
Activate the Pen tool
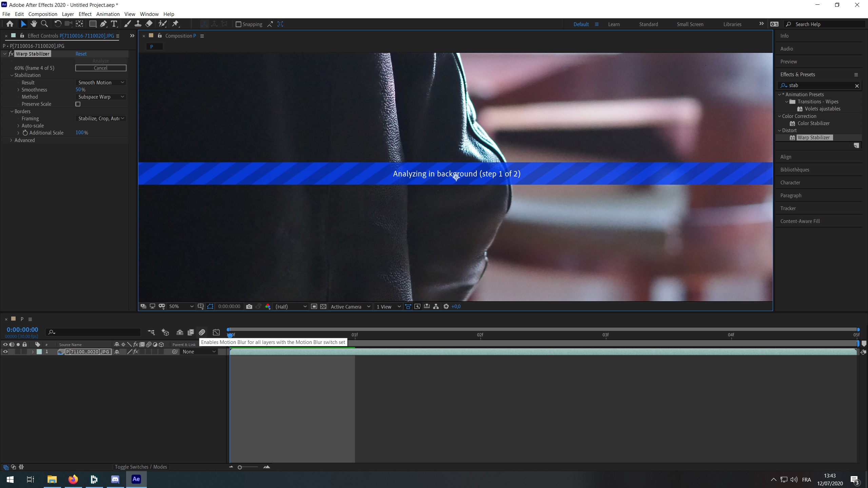click(103, 24)
